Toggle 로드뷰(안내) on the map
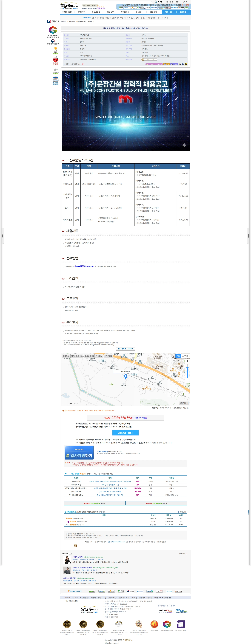 89,356
